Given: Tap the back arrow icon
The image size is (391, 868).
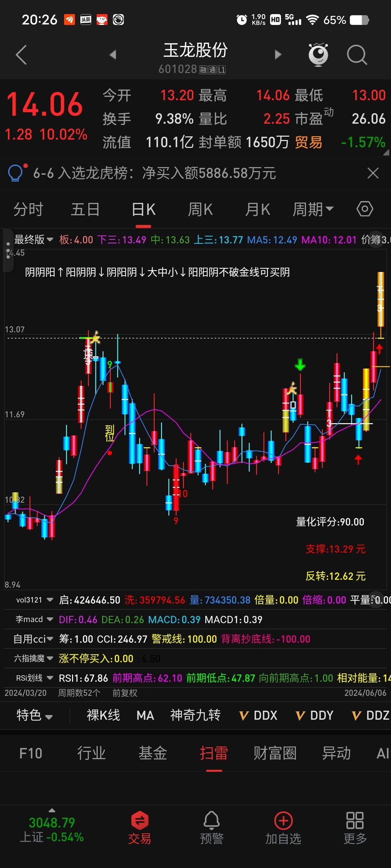Looking at the screenshot, I should pyautogui.click(x=21, y=55).
